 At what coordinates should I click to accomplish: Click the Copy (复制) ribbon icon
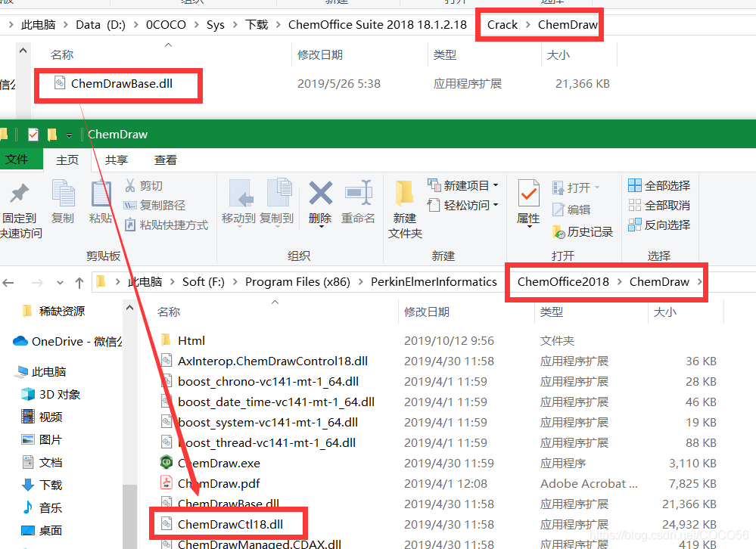pyautogui.click(x=63, y=194)
